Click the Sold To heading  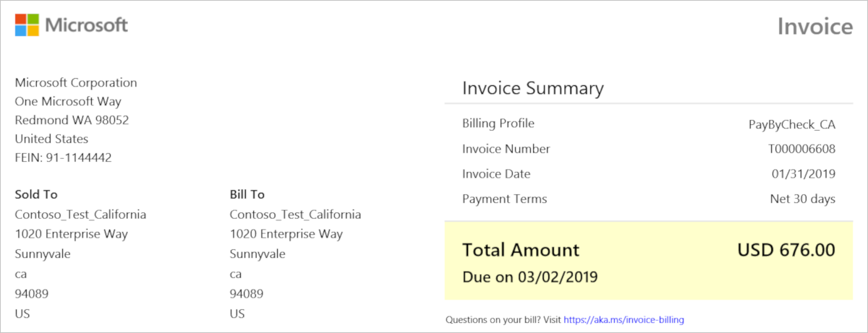[x=36, y=194]
